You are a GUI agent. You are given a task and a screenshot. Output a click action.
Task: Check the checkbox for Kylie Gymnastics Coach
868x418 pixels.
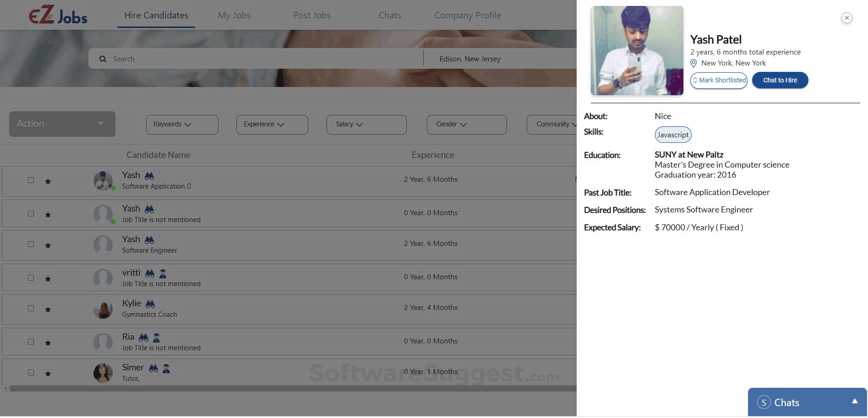point(31,309)
